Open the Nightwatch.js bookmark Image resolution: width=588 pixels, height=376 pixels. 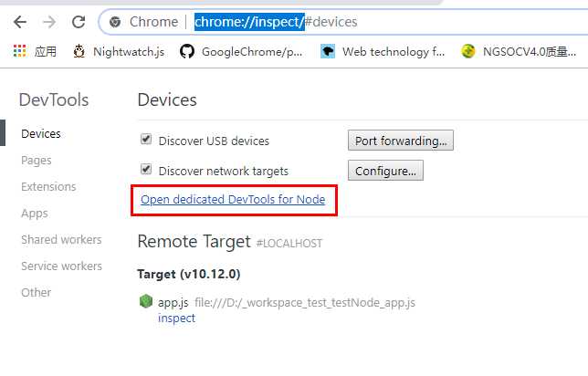click(x=118, y=51)
